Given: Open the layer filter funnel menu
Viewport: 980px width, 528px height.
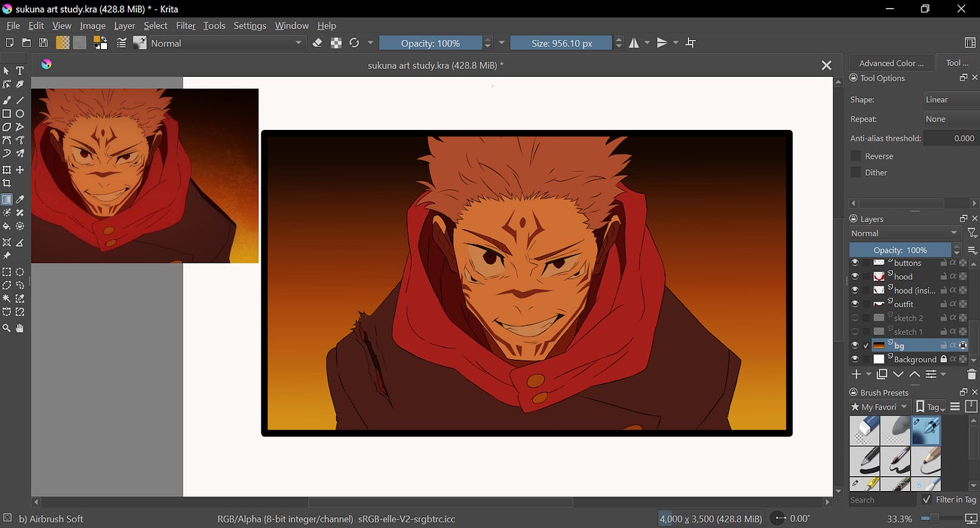Looking at the screenshot, I should pyautogui.click(x=972, y=233).
